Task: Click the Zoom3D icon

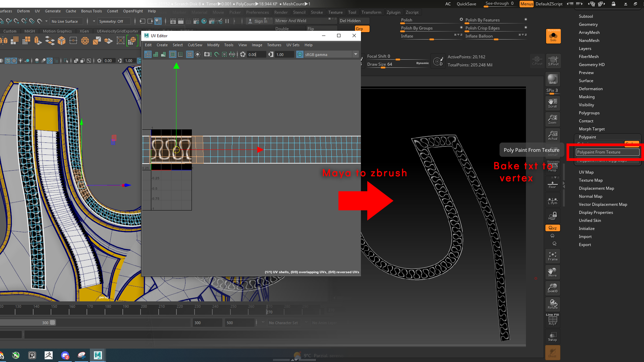Action: pos(552,288)
